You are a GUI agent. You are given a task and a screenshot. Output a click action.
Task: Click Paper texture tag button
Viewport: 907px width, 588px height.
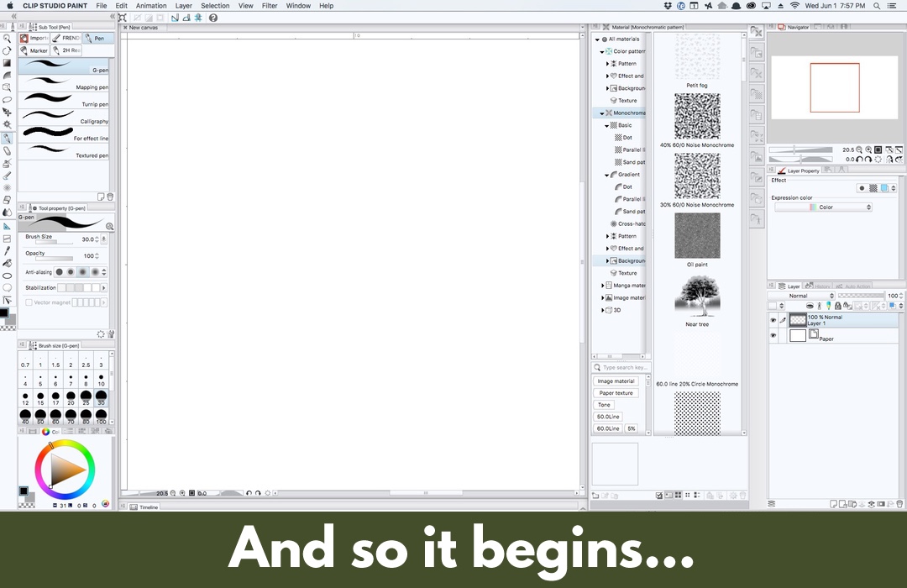tap(616, 393)
